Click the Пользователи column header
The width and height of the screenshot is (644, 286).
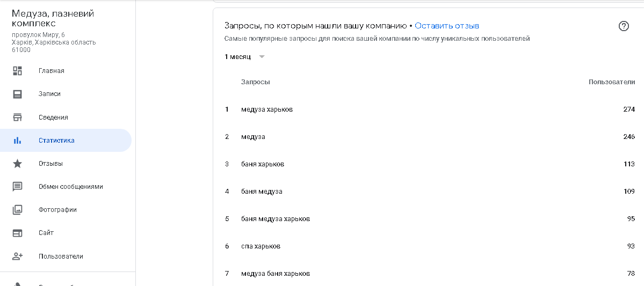[612, 82]
